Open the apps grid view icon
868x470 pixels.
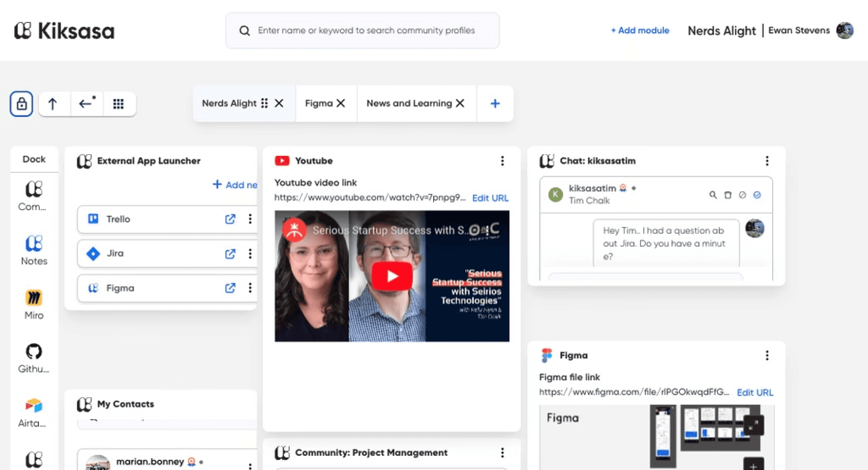[118, 104]
